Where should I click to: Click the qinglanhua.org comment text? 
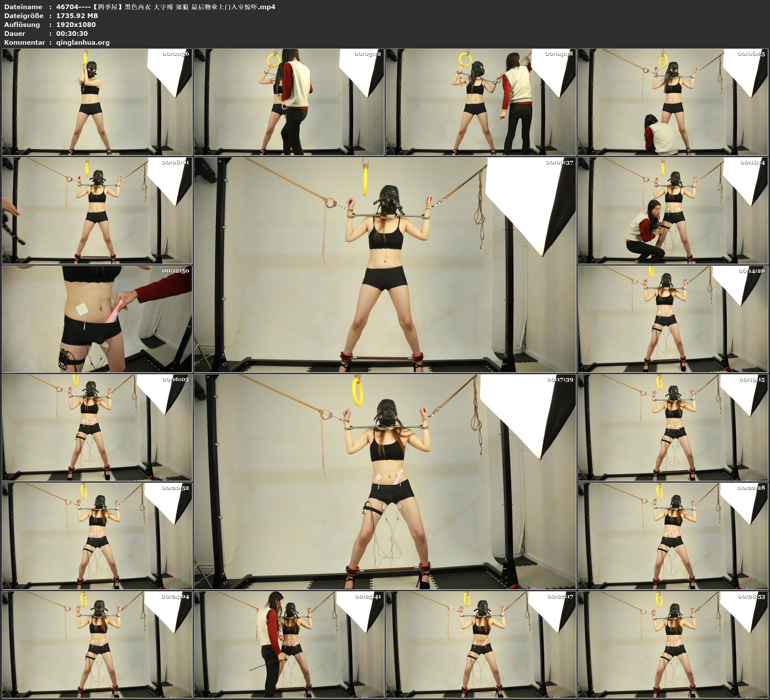coord(83,43)
